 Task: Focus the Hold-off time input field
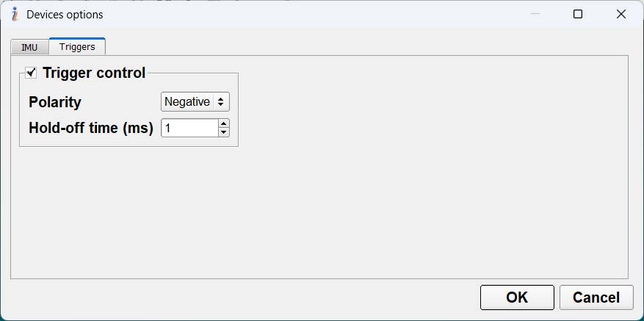click(189, 128)
